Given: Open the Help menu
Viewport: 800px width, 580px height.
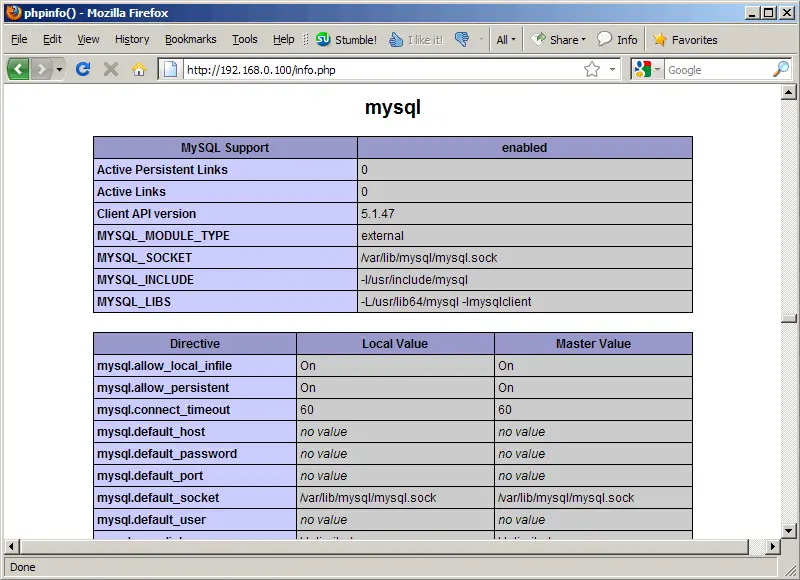Looking at the screenshot, I should 283,39.
